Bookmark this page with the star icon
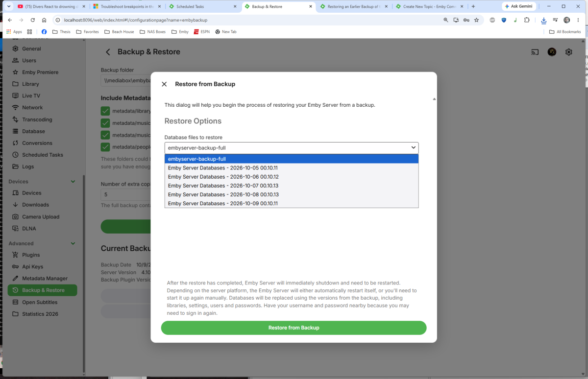This screenshot has width=588, height=379. click(476, 20)
